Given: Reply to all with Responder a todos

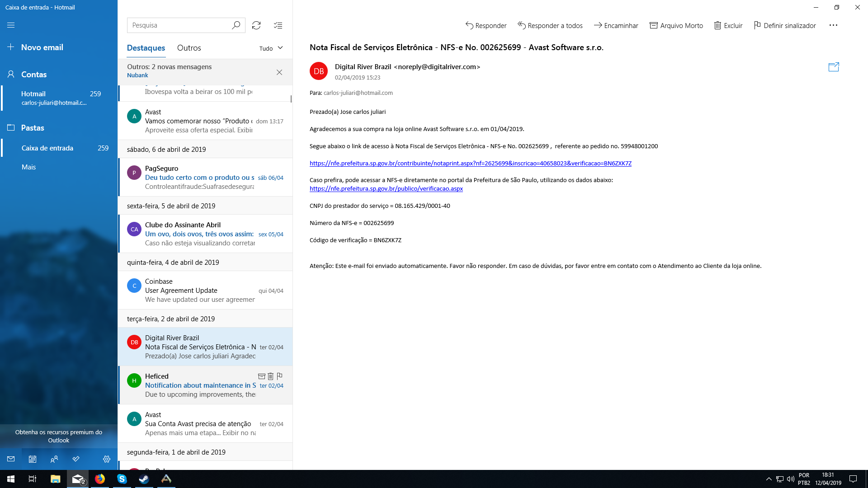Looking at the screenshot, I should (x=550, y=26).
